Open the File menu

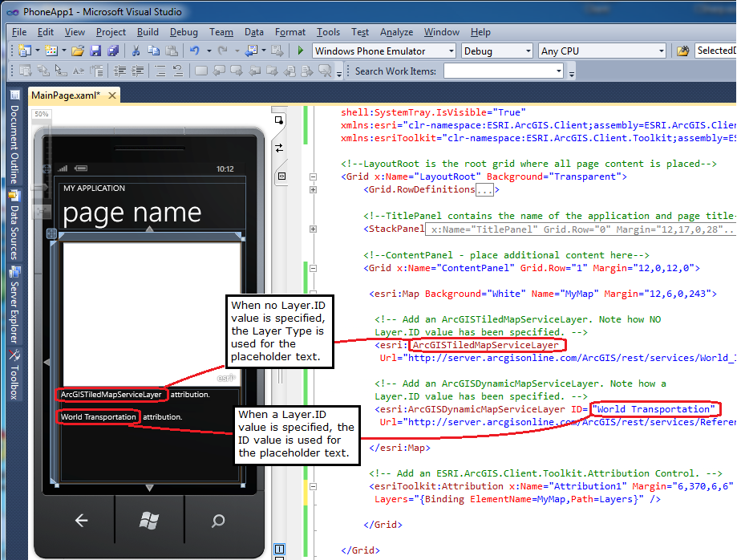19,32
